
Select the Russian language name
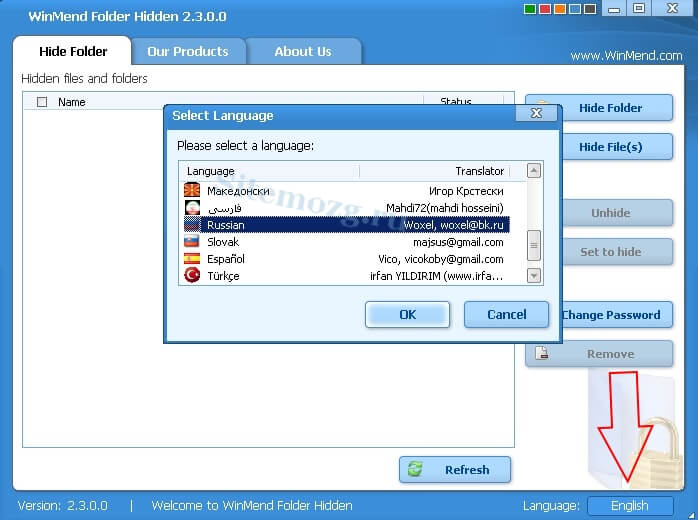coord(226,225)
